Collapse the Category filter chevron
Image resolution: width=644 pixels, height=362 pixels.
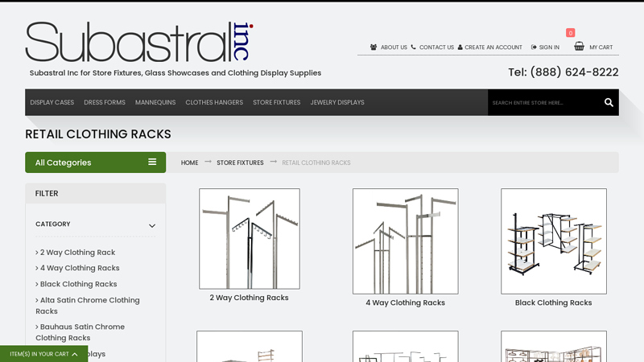pos(152,226)
